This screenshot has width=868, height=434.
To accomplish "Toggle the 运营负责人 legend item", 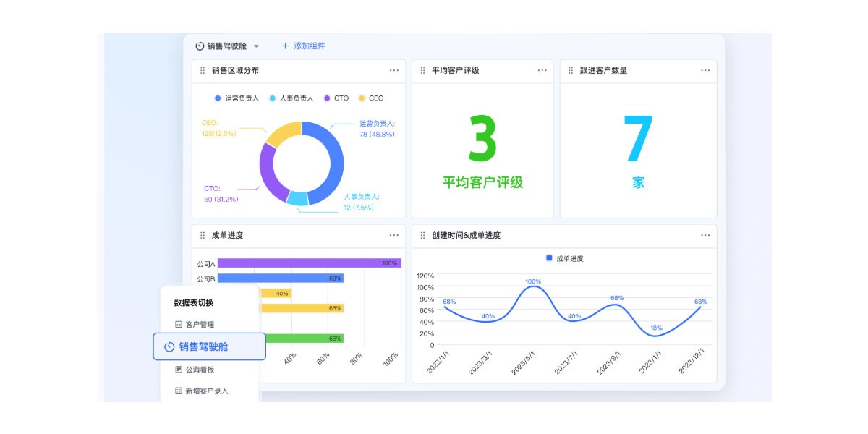I will 237,98.
